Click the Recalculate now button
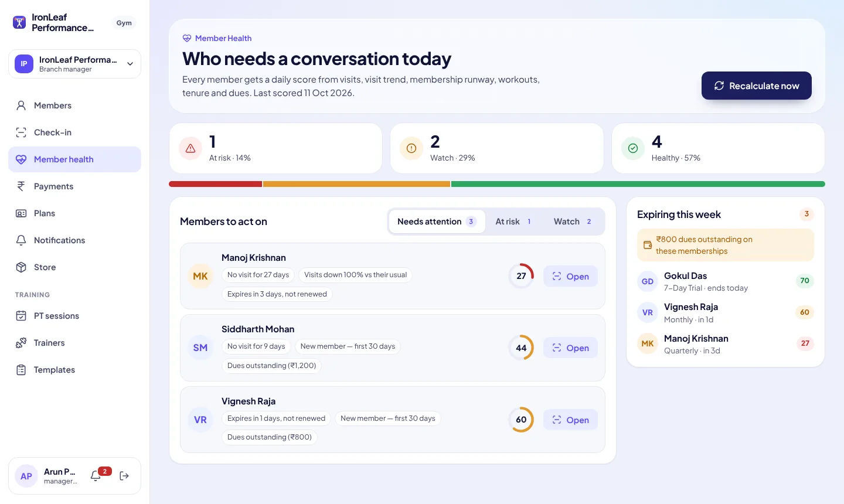This screenshot has height=504, width=844. pos(757,86)
